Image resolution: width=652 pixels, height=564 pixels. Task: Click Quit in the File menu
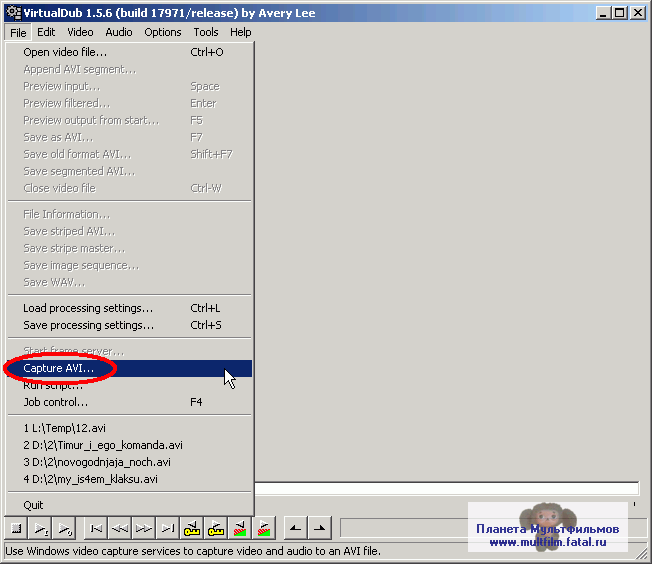(x=130, y=505)
